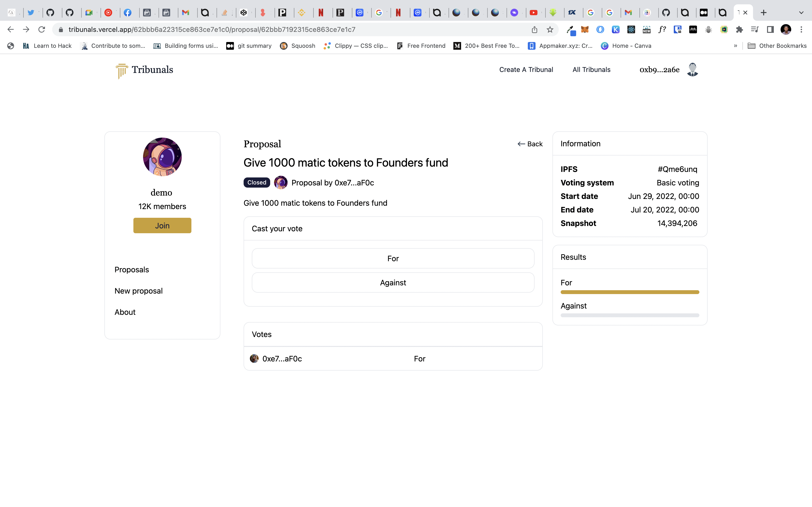Click the Against voting button
812x507 pixels.
pyautogui.click(x=393, y=282)
